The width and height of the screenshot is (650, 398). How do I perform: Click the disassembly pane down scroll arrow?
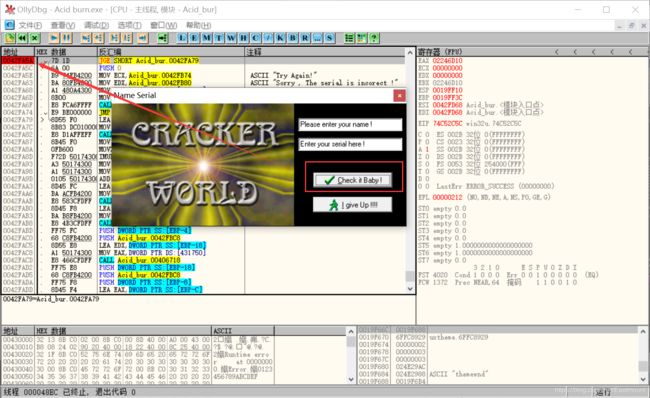tap(410, 289)
